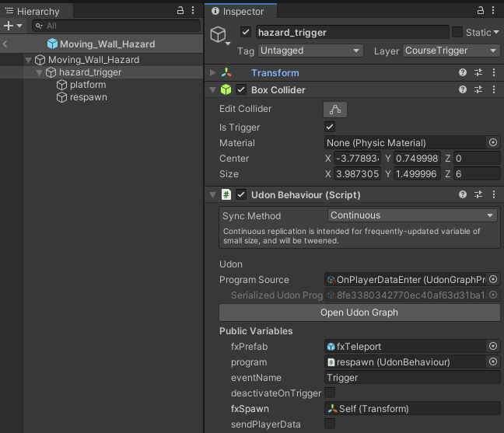Click the Edit Collider button icon
Image resolution: width=504 pixels, height=433 pixels.
click(336, 110)
